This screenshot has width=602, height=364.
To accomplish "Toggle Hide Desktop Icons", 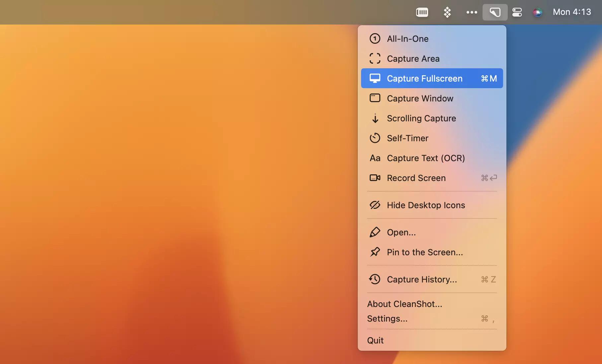I will [x=432, y=205].
